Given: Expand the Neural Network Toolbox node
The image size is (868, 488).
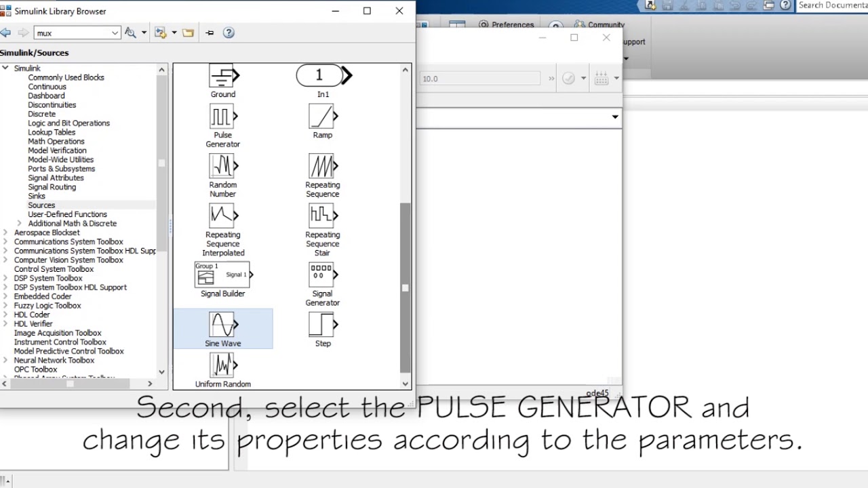Looking at the screenshot, I should [5, 360].
